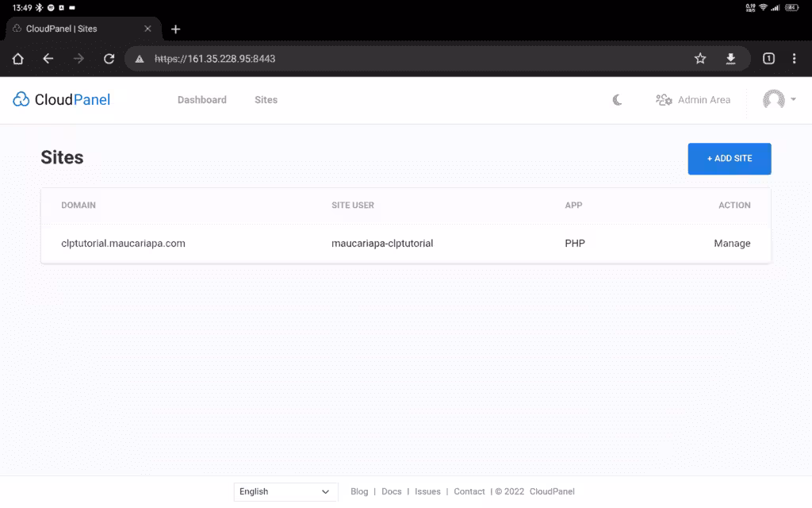Click the insecure connection warning triangle
Viewport: 812px width, 508px height.
(x=140, y=59)
